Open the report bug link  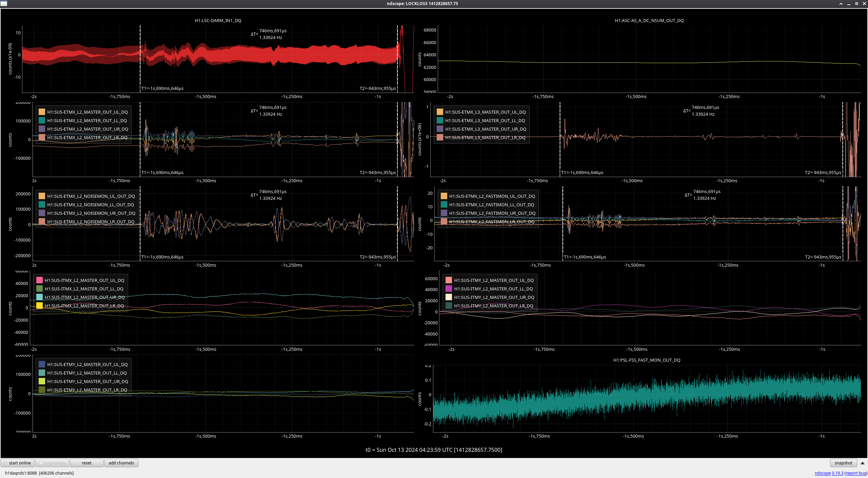(x=856, y=473)
